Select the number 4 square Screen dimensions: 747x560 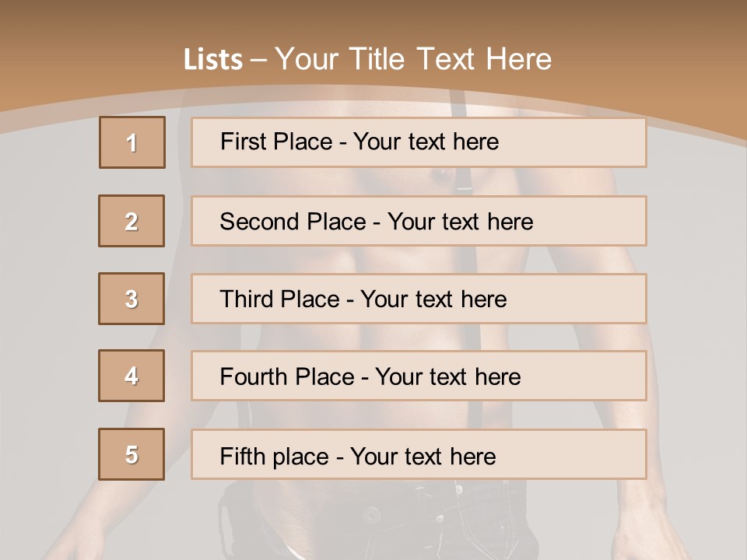click(x=132, y=376)
